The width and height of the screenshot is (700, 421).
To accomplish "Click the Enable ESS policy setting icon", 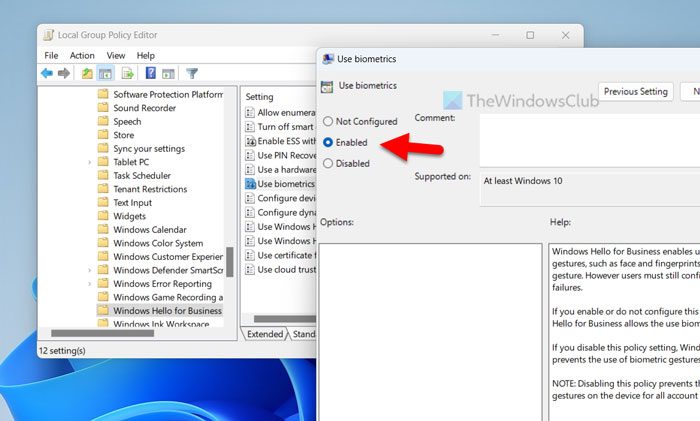I will 250,141.
